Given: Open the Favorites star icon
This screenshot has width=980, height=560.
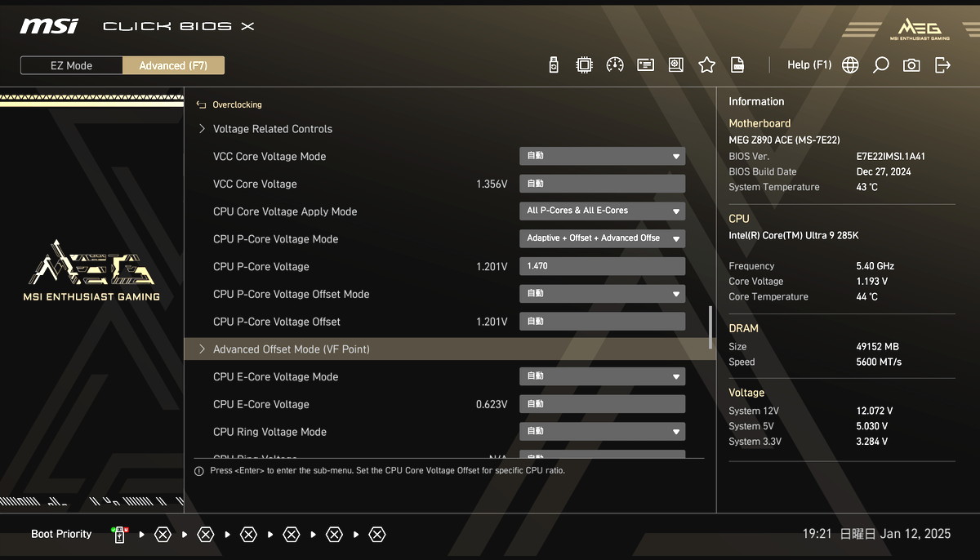Looking at the screenshot, I should (x=706, y=65).
